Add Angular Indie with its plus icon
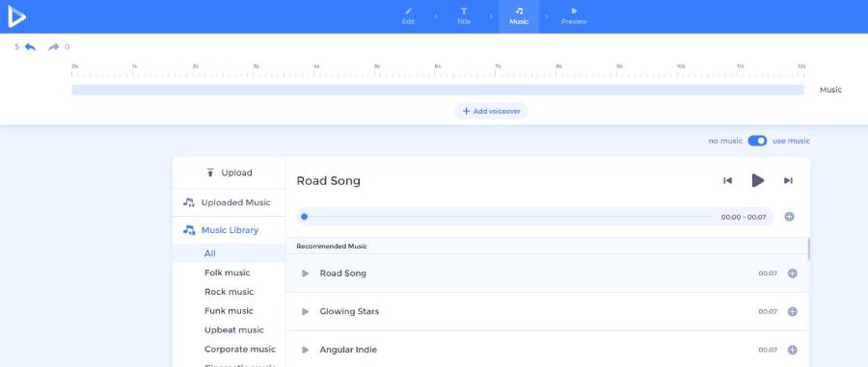Viewport: 868px width, 367px height. (792, 350)
